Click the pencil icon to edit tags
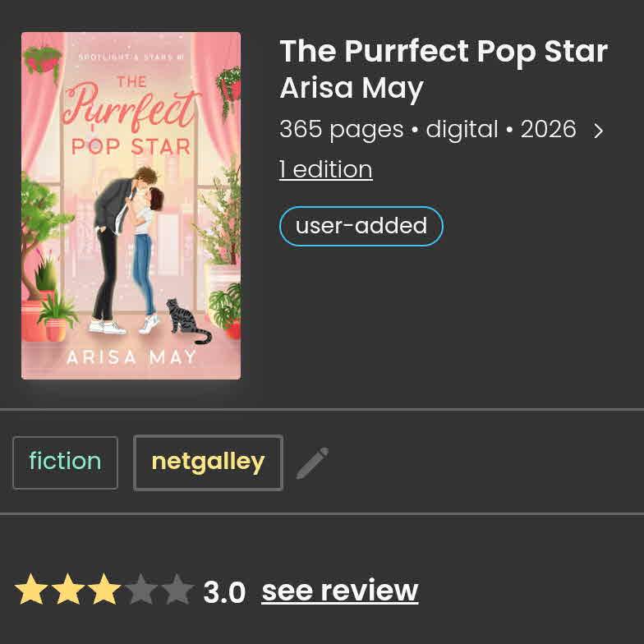Viewport: 644px width, 644px height. [x=312, y=463]
